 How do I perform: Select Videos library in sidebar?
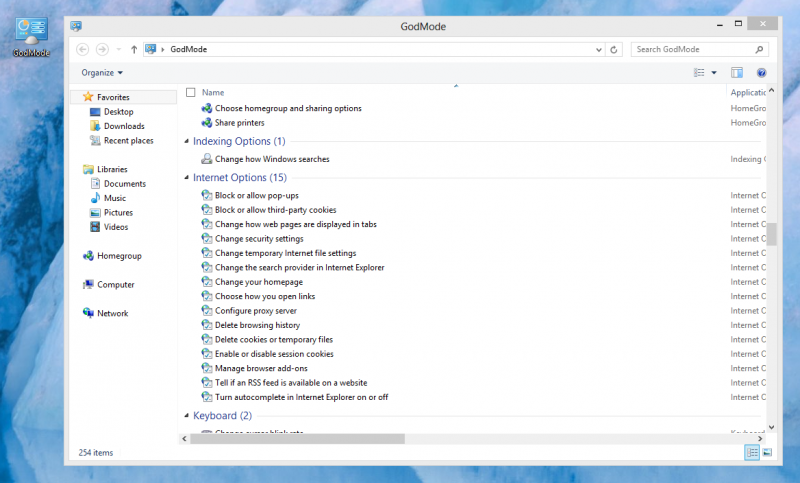[x=116, y=227]
